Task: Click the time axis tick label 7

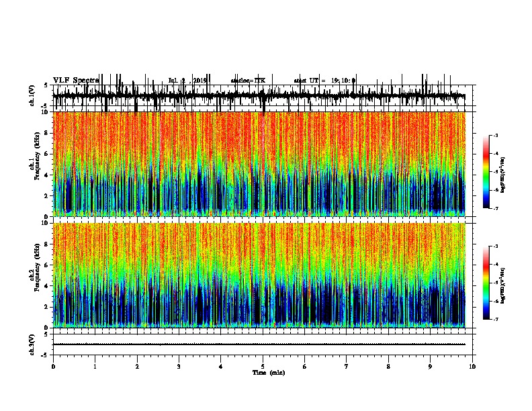Action: (x=347, y=366)
